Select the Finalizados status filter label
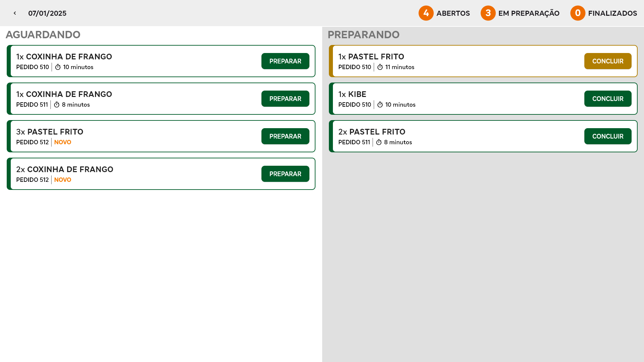Screen dimensions: 644x362 click(x=612, y=13)
